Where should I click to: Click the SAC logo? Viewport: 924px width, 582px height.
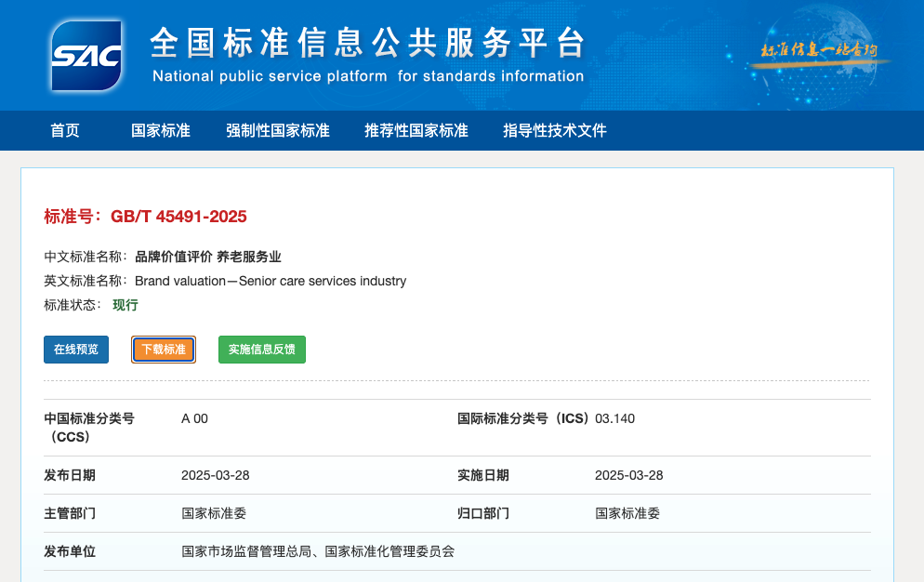click(86, 57)
